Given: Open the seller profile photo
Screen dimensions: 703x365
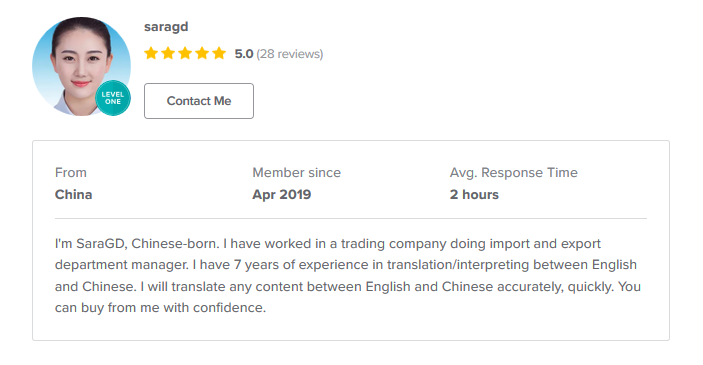Looking at the screenshot, I should [81, 66].
